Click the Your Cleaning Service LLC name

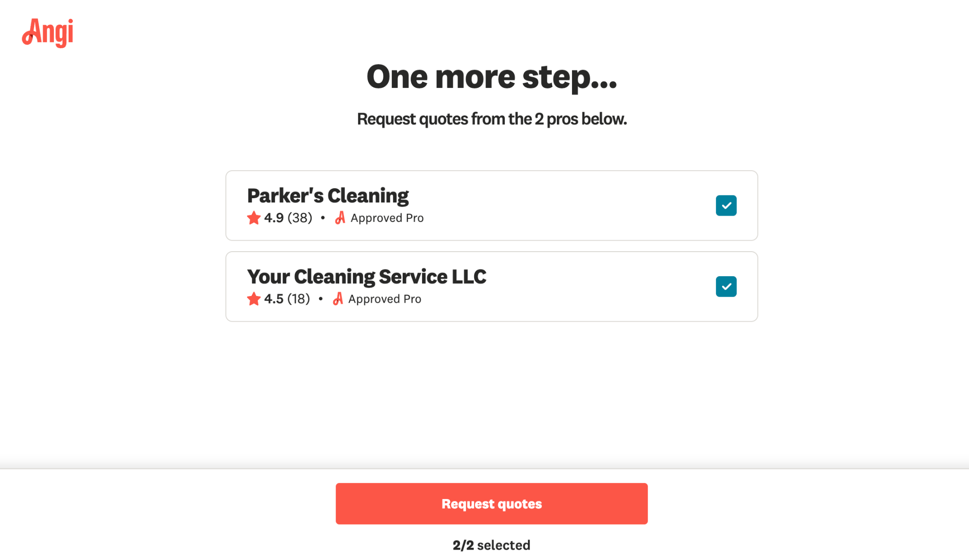pyautogui.click(x=366, y=277)
